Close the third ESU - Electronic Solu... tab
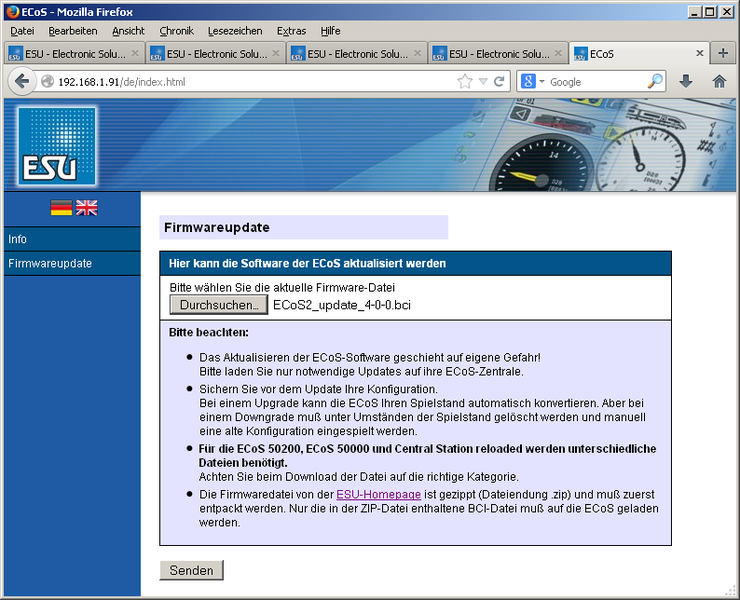The height and width of the screenshot is (600, 740). [x=417, y=53]
